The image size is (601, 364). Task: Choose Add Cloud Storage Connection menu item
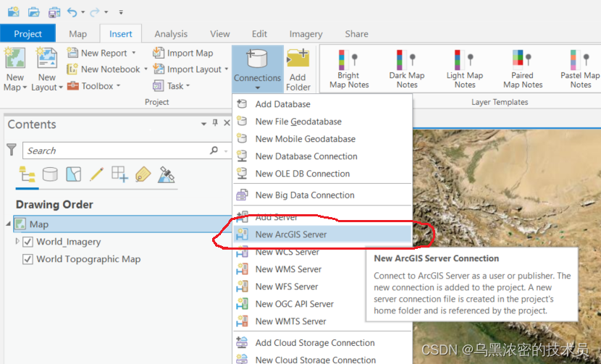pyautogui.click(x=322, y=342)
